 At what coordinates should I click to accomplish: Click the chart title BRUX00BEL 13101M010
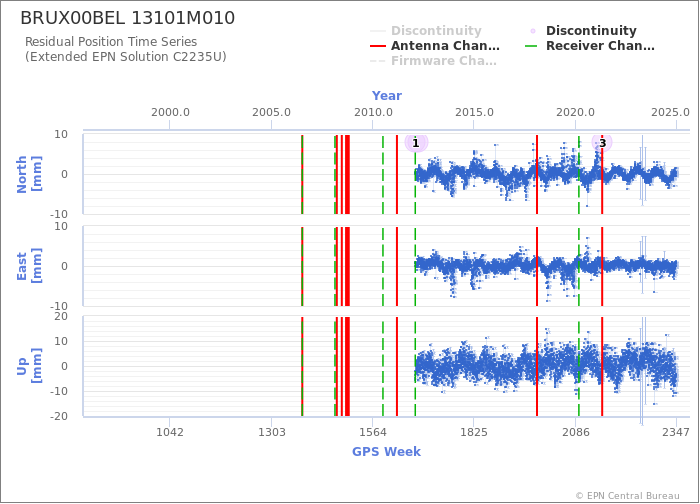pyautogui.click(x=128, y=18)
